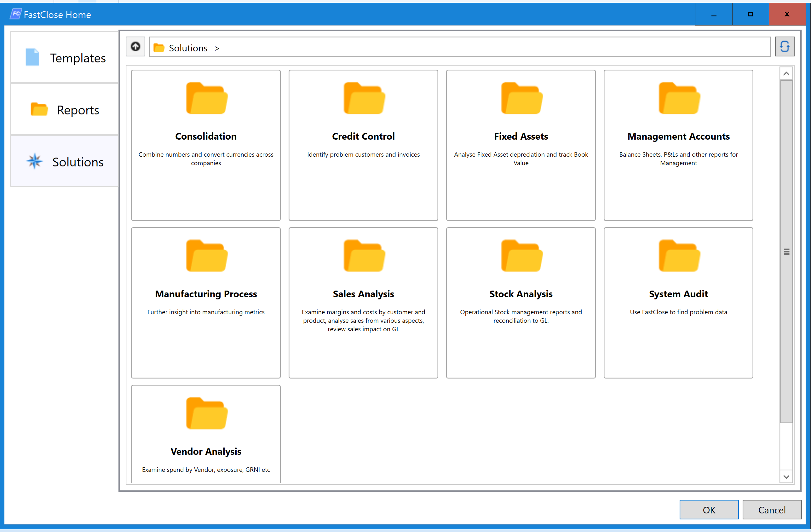Expand the breadcrumb chevron after Solutions
This screenshot has width=811, height=532.
(217, 49)
